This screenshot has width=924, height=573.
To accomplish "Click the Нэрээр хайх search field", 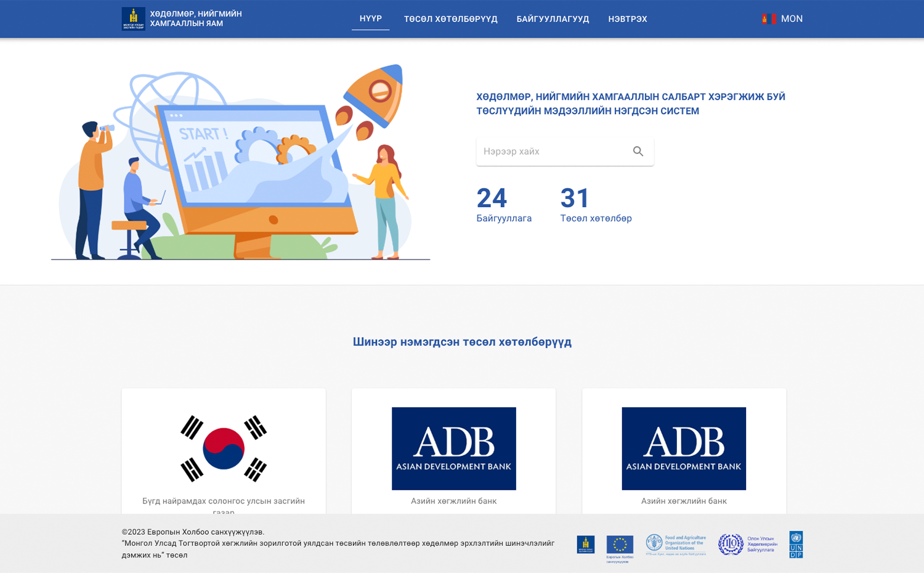I will pyautogui.click(x=548, y=151).
